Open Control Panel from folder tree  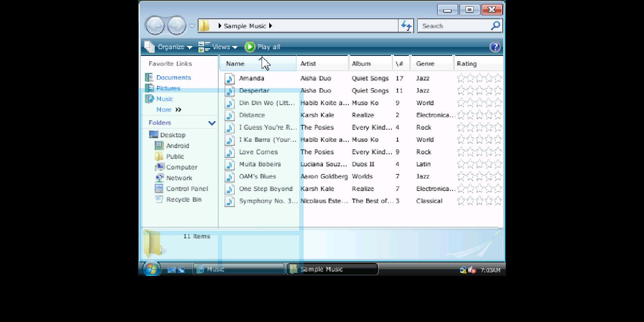pyautogui.click(x=186, y=189)
